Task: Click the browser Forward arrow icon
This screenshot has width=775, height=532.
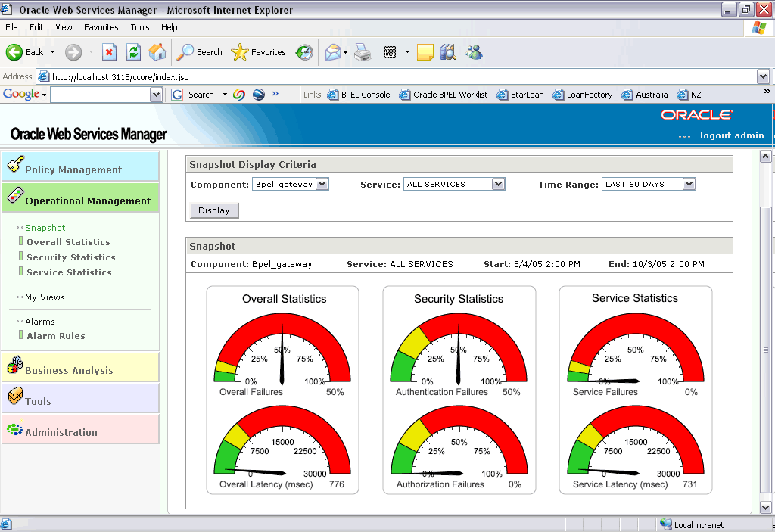Action: (73, 52)
